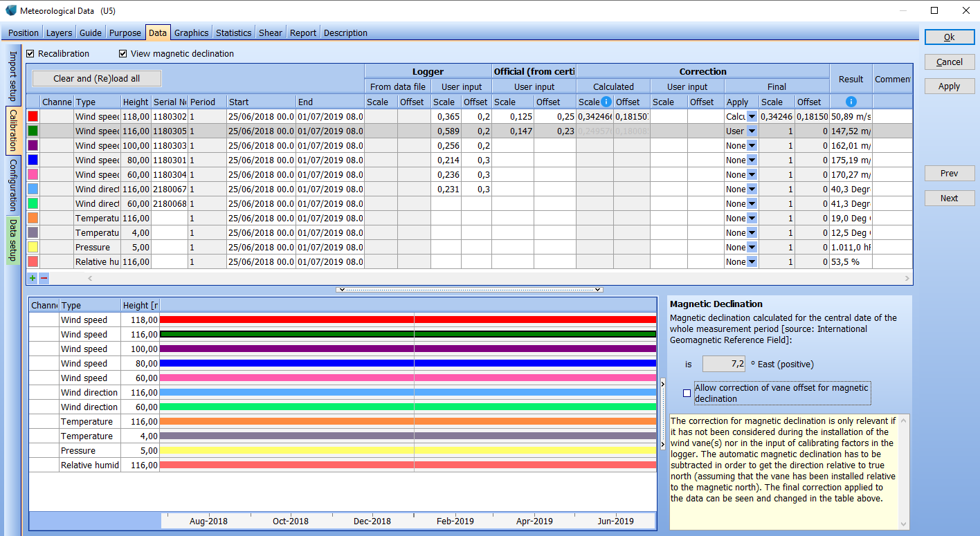Open Apply dropdown for 60,00 wind speed row

752,175
